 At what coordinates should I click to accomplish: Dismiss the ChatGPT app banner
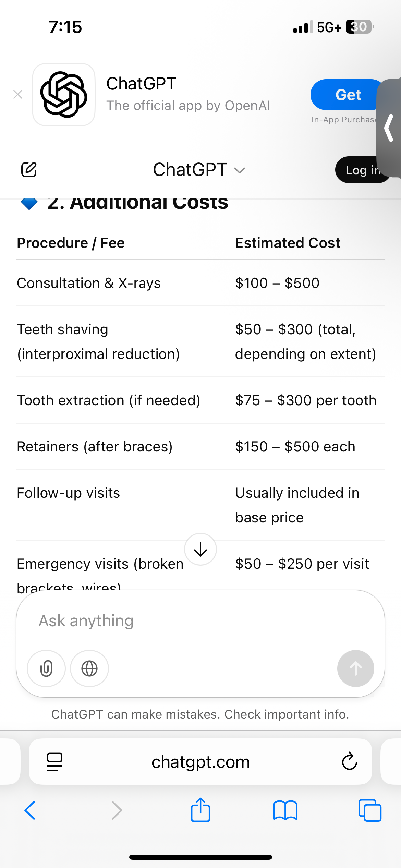pos(18,94)
